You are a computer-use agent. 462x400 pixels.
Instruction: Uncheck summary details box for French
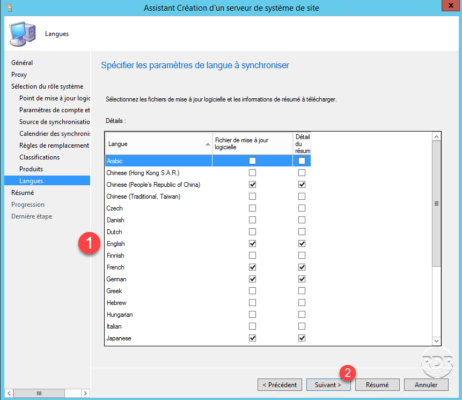coord(302,267)
